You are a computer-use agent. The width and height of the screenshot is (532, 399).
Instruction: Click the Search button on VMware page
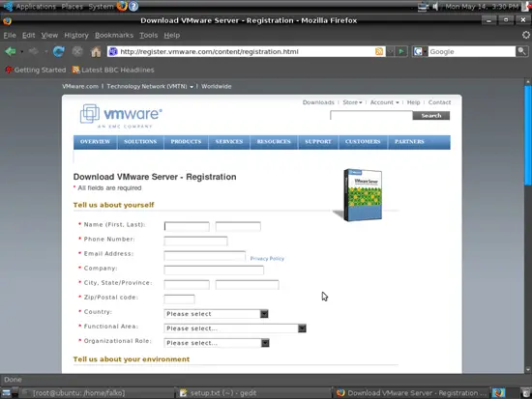point(431,116)
